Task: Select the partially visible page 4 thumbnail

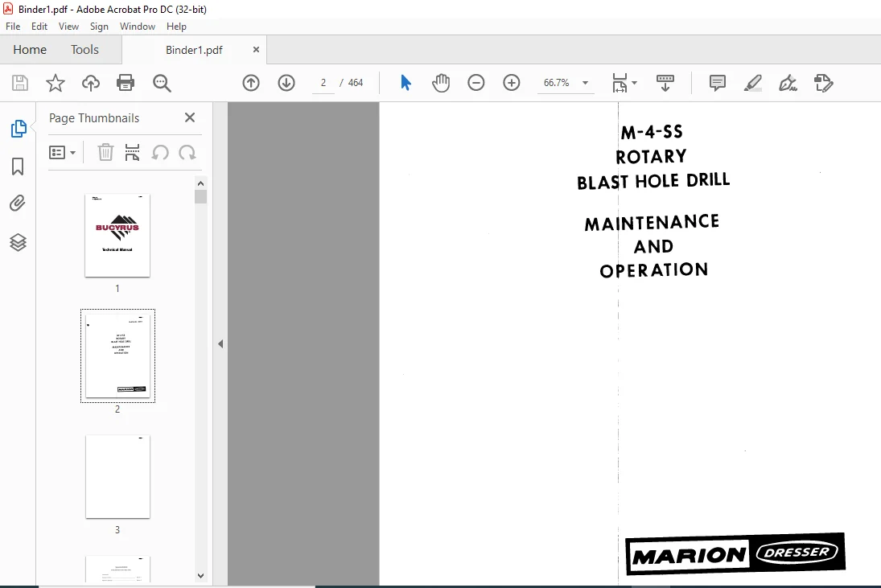Action: [x=117, y=569]
